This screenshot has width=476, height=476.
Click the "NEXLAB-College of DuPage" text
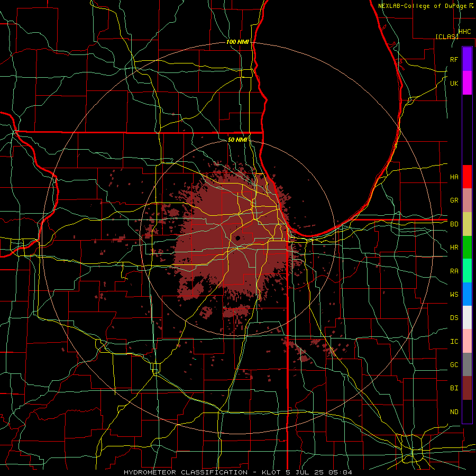pos(423,6)
